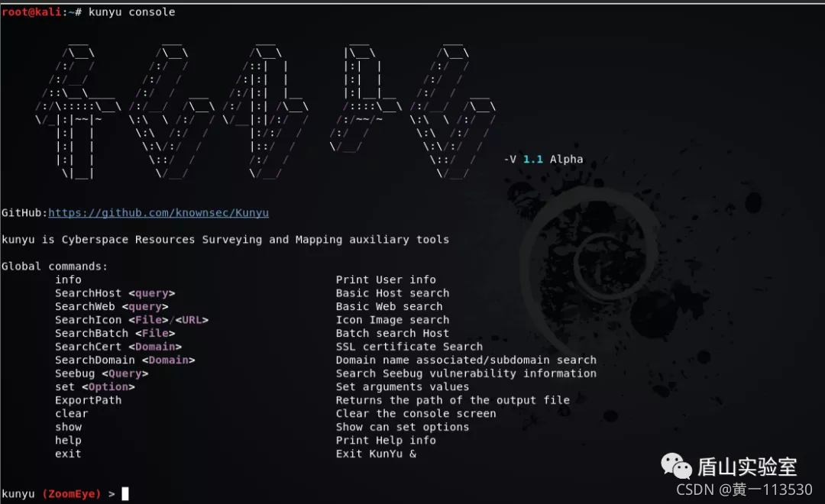Click the '-V 1.1 Alpha' version text
The height and width of the screenshot is (504, 825).
click(x=544, y=159)
